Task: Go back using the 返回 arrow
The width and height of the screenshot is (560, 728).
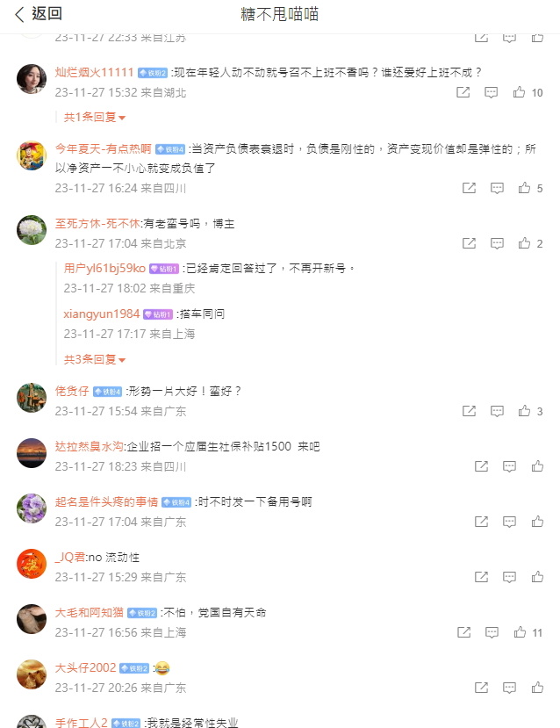Action: point(19,14)
